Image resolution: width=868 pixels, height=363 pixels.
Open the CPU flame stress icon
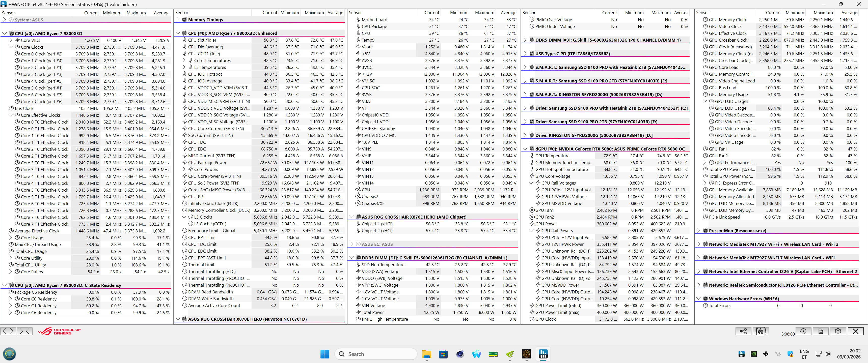pyautogui.click(x=761, y=331)
